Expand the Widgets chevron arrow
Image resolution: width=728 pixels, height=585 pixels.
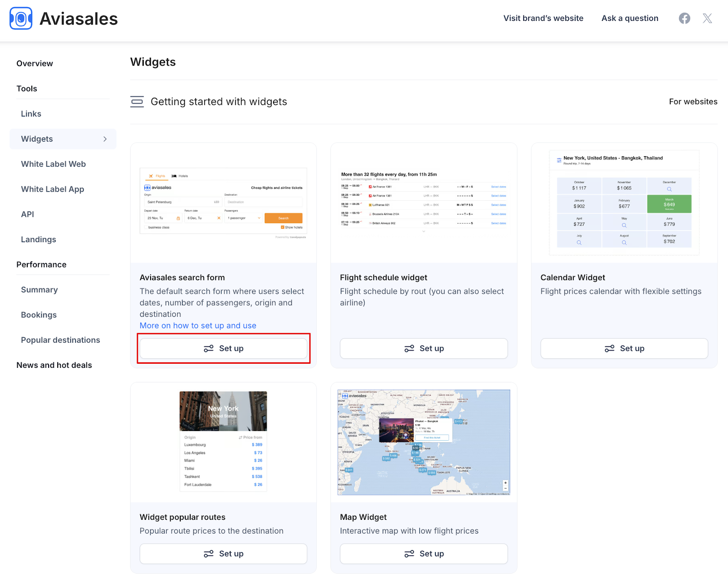coord(105,139)
